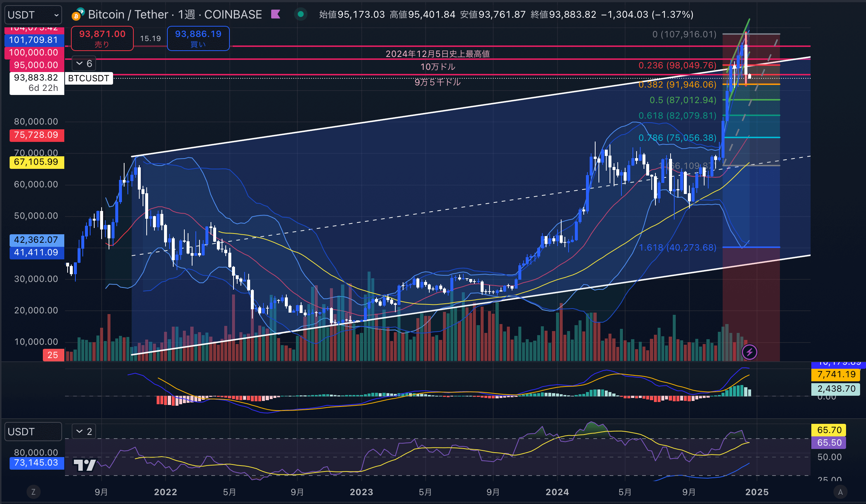Click the 高値95,401.84 high value

[x=423, y=14]
